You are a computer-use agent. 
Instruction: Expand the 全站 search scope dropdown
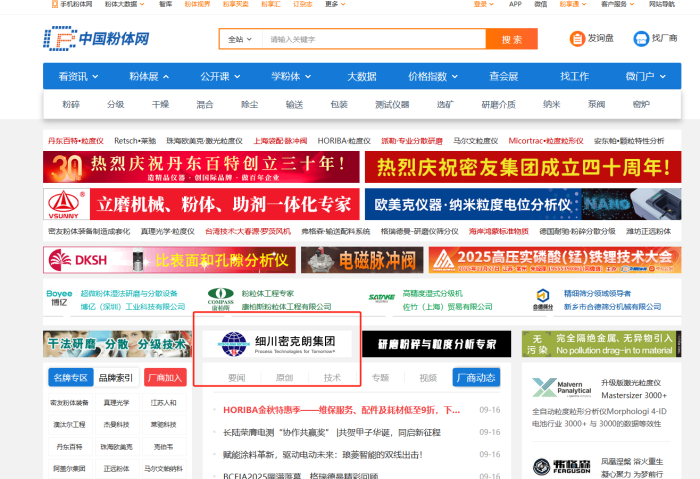coord(238,40)
